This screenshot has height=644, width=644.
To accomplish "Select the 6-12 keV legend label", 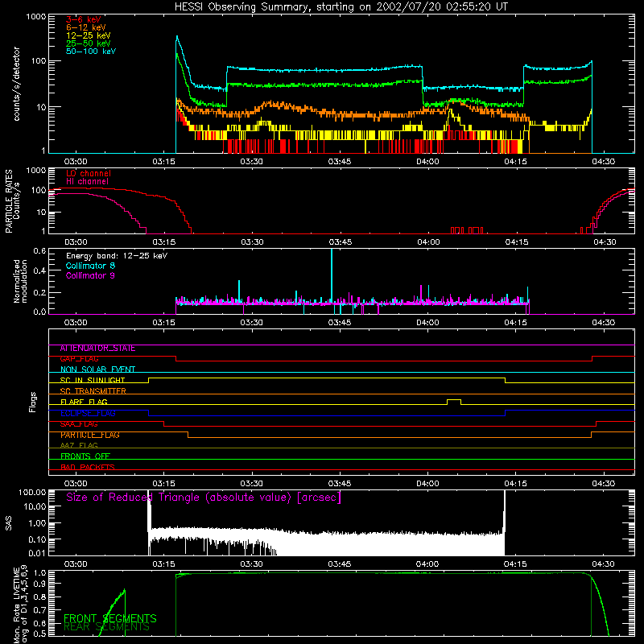I will click(86, 27).
